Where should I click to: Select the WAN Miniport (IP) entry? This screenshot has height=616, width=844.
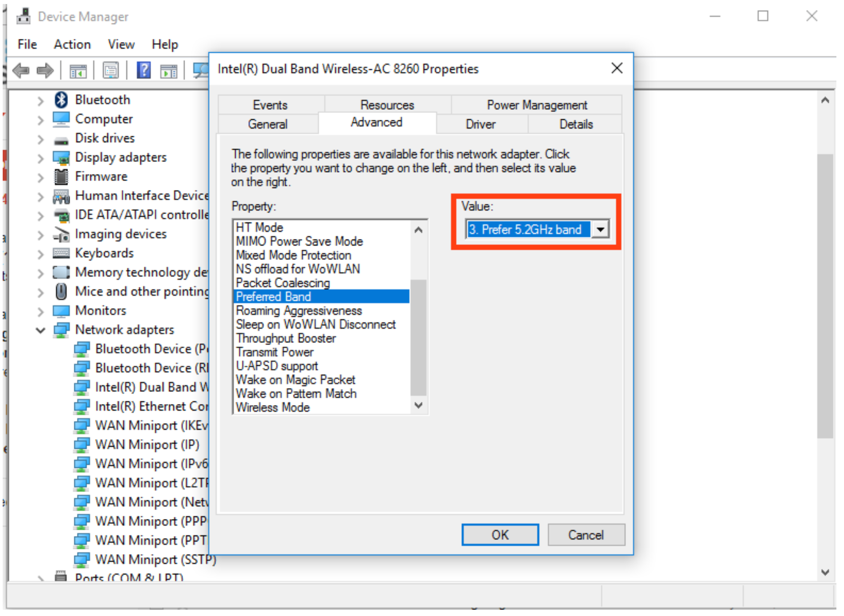(x=147, y=445)
